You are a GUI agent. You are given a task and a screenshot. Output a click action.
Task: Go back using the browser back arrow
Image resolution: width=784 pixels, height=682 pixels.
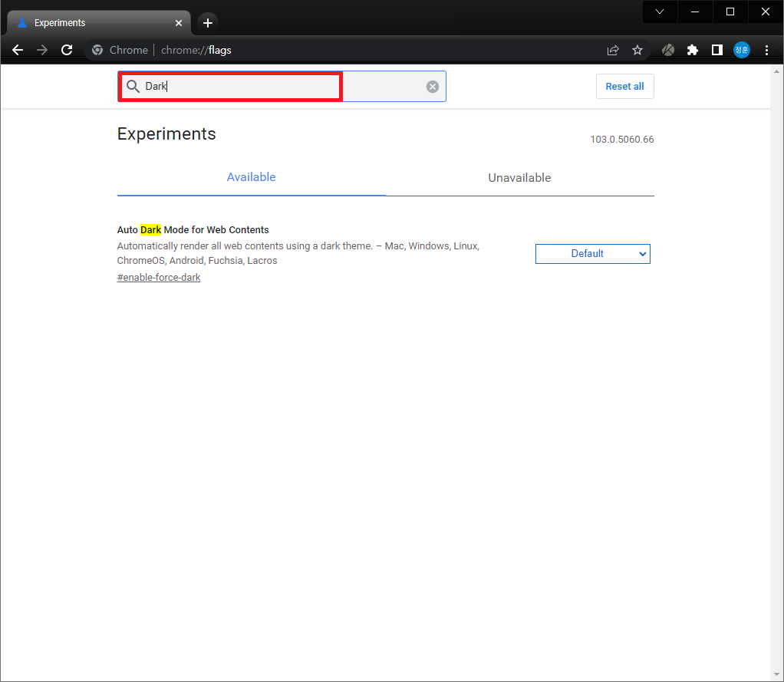pos(18,50)
